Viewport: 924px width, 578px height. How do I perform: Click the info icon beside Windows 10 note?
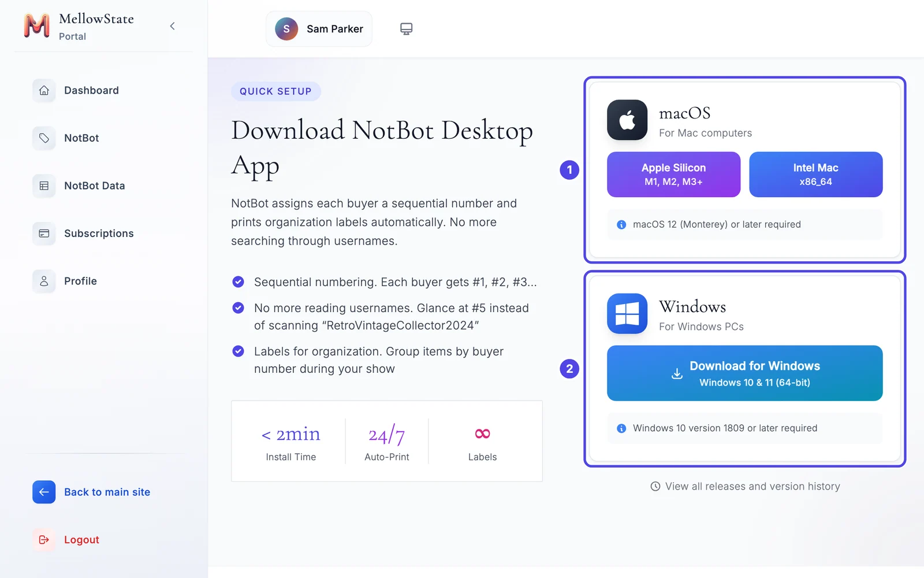coord(621,428)
